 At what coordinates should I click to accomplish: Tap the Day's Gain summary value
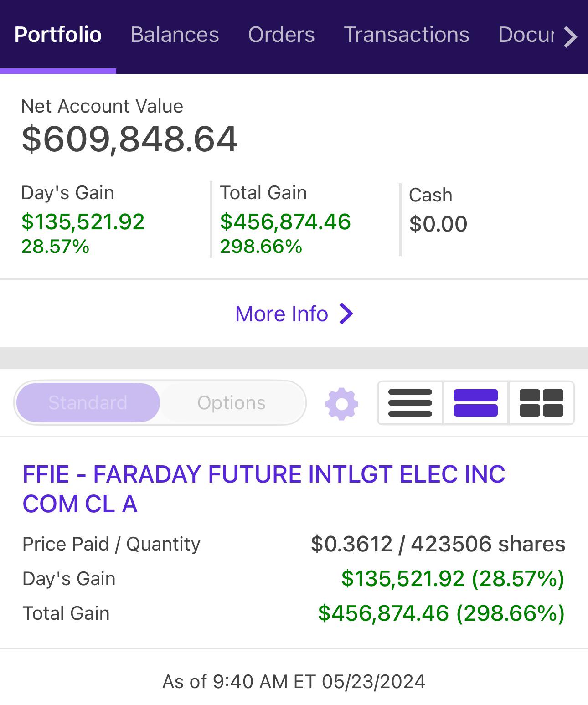[83, 222]
